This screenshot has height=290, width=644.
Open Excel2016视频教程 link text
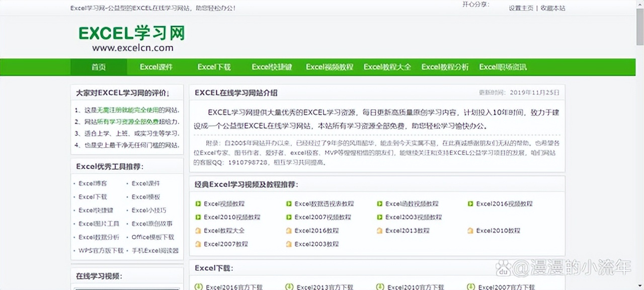505,204
